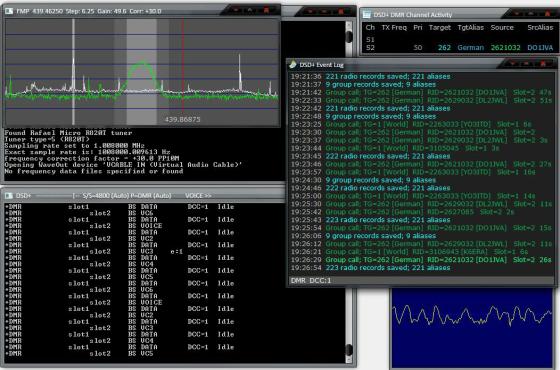The image size is (560, 370).
Task: Select the S2 channel row label
Action: coord(370,48)
